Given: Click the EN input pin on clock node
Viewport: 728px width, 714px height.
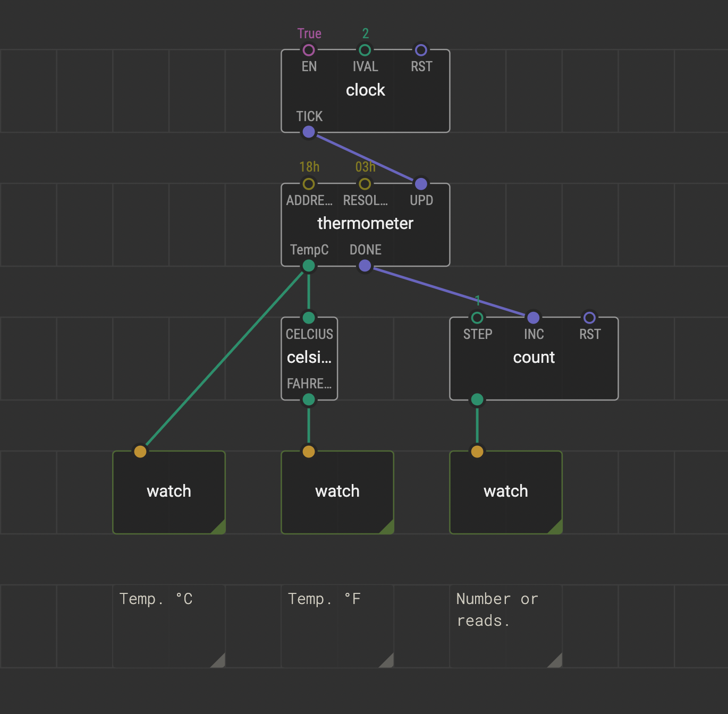Looking at the screenshot, I should click(x=309, y=50).
